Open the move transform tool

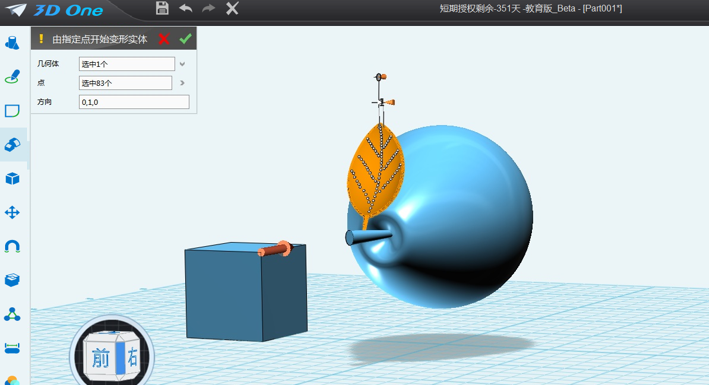(x=12, y=213)
